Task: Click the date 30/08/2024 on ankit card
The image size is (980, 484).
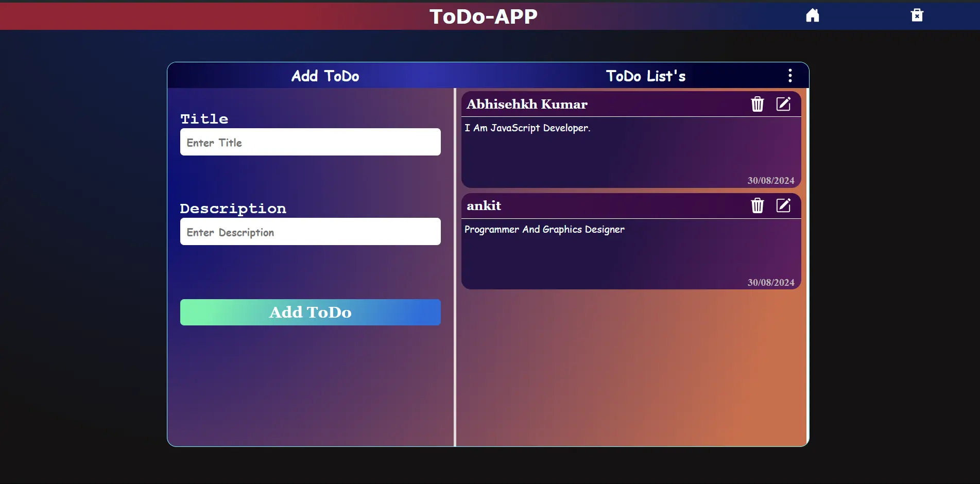Action: click(771, 283)
